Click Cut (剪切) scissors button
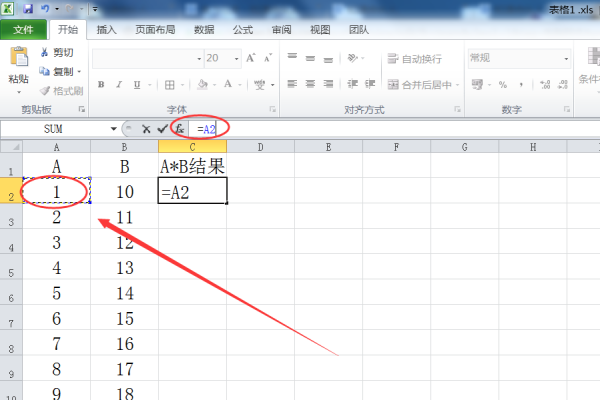 tap(57, 52)
